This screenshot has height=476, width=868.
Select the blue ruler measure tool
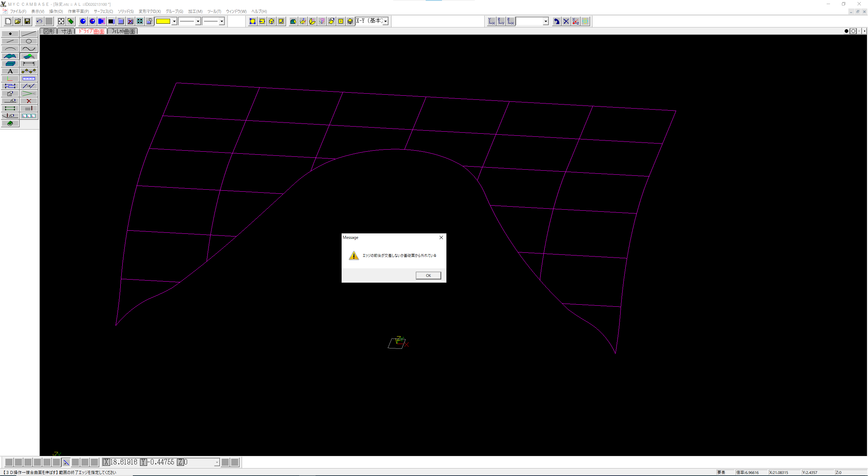point(29,78)
